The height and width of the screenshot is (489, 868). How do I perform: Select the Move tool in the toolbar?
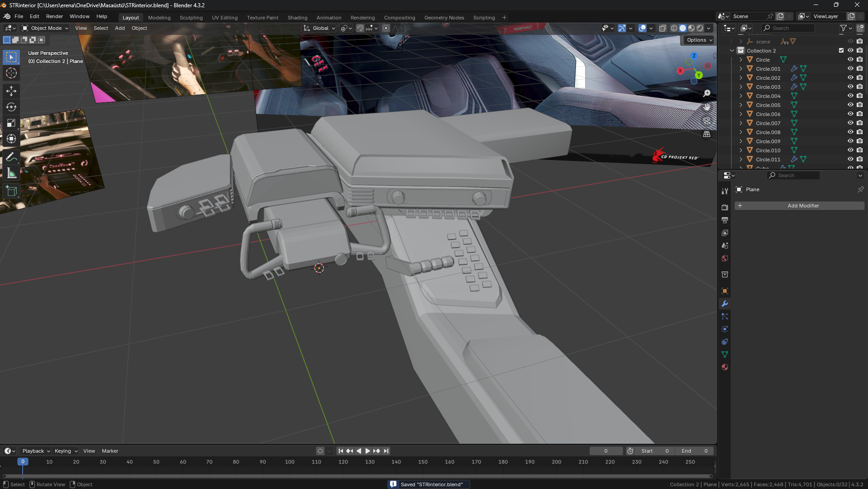pyautogui.click(x=11, y=91)
